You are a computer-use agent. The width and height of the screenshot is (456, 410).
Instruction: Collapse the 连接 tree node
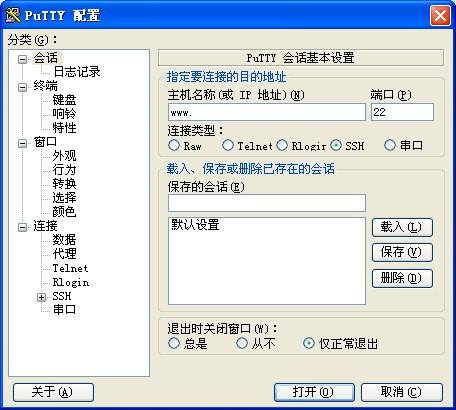point(23,227)
